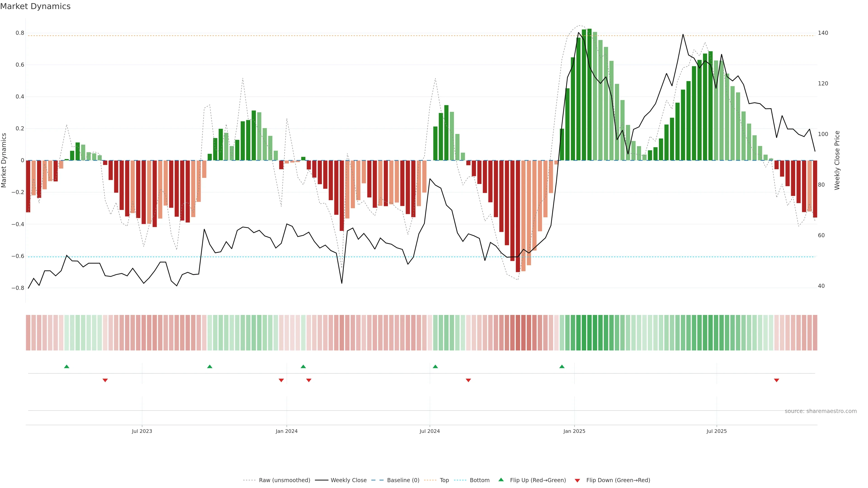Image resolution: width=868 pixels, height=488 pixels.
Task: Click the flip-up triangle near Jan 2025
Action: 562,366
